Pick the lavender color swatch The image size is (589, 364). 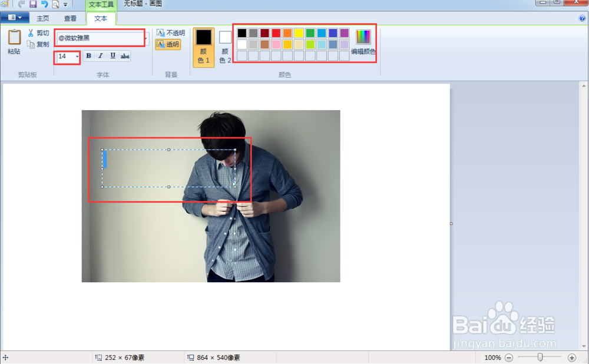[345, 44]
